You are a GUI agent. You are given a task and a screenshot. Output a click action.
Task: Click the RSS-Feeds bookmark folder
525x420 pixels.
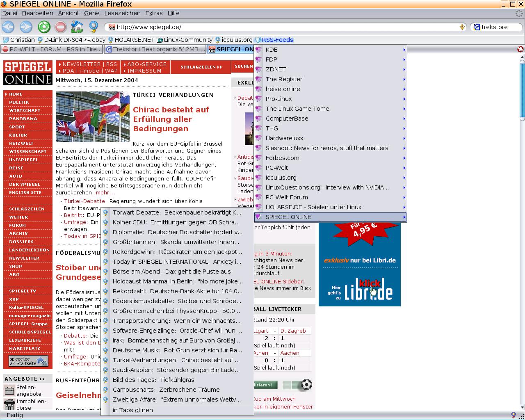(274, 40)
